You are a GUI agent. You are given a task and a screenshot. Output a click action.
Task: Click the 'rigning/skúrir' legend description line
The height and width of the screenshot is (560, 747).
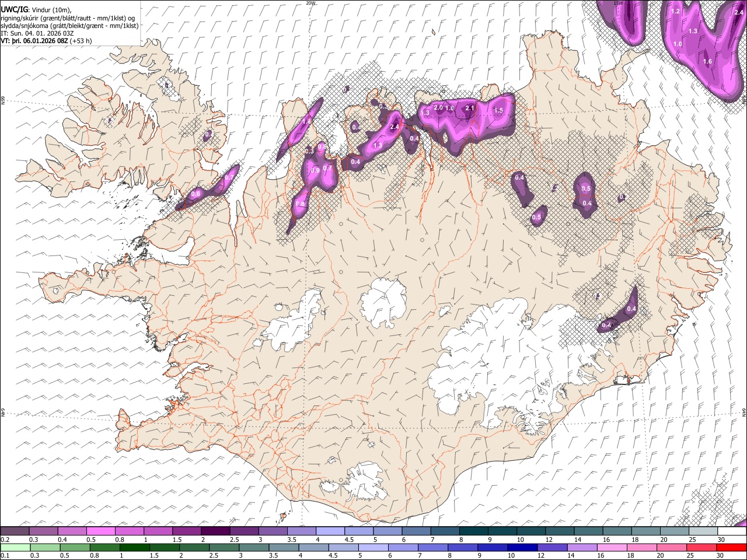coord(68,18)
